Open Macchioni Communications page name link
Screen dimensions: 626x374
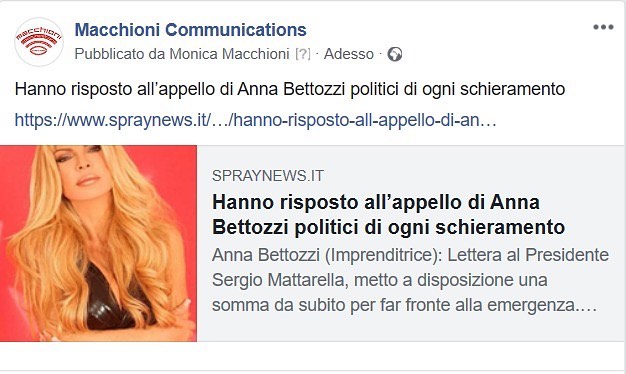pos(190,30)
